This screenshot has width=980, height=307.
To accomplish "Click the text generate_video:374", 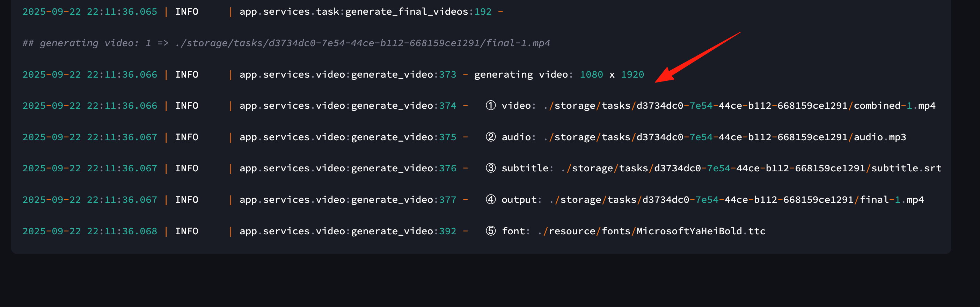I will point(404,106).
